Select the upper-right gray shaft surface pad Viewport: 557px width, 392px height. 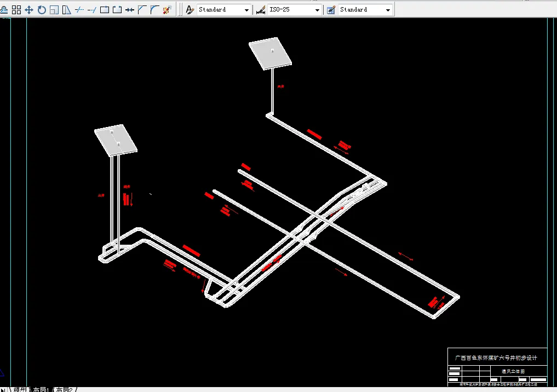pos(271,54)
